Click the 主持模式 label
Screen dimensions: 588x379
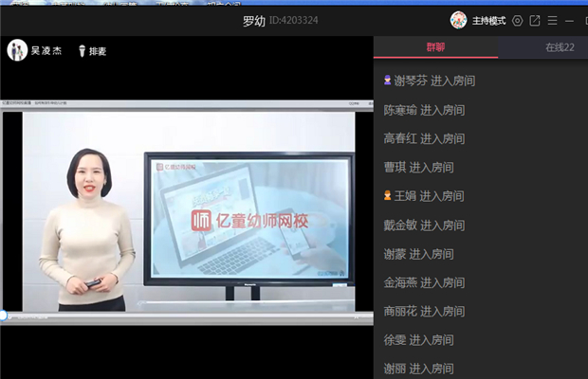click(489, 20)
